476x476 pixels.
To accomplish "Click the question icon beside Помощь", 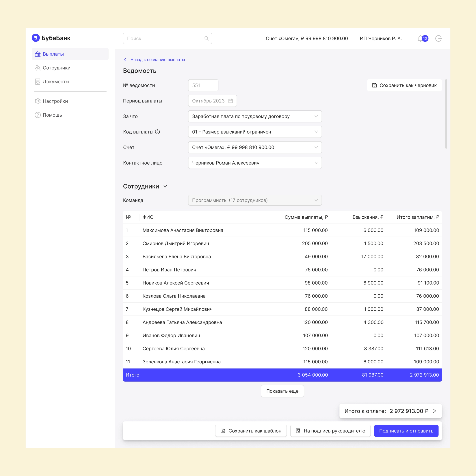I will coord(38,115).
